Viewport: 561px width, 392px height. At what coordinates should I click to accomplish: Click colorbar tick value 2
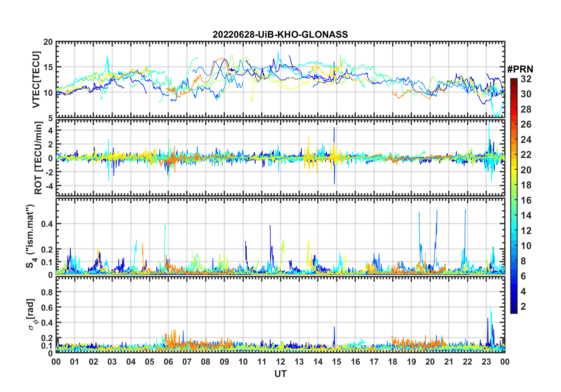pos(523,307)
